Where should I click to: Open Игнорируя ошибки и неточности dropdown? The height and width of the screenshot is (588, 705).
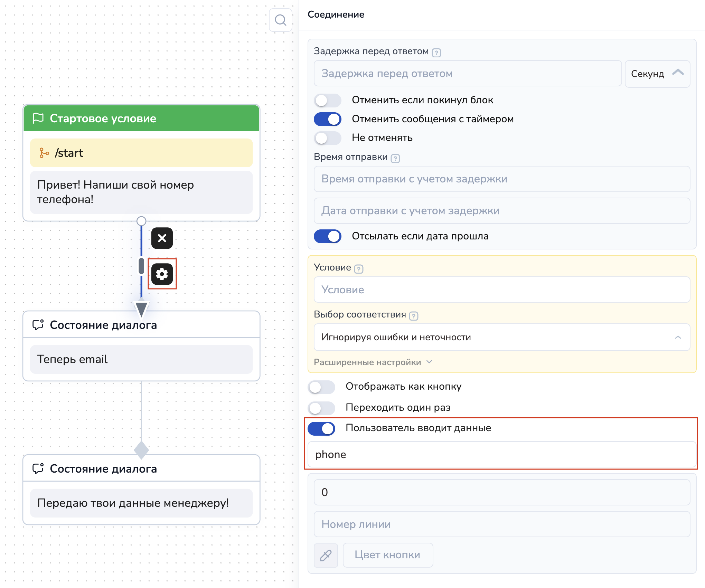tap(501, 337)
